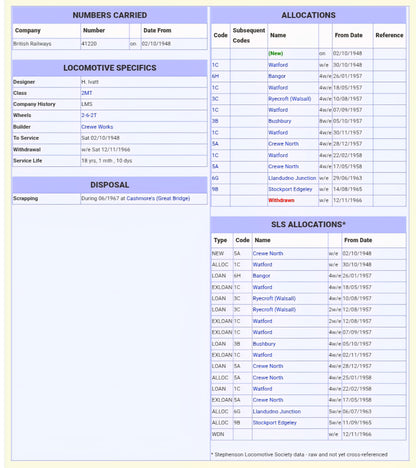Open Bangor link in SLS Allocations table
The height and width of the screenshot is (468, 416).
pyautogui.click(x=261, y=276)
